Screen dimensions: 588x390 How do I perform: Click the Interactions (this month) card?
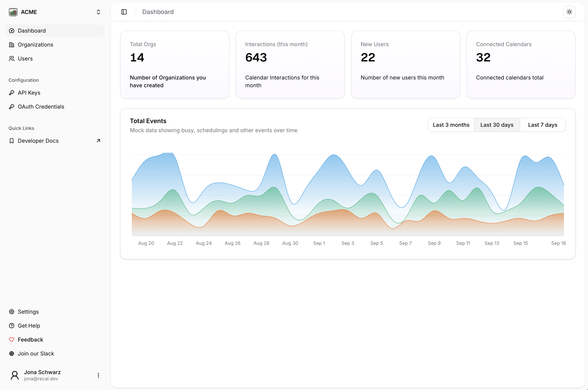(x=290, y=65)
